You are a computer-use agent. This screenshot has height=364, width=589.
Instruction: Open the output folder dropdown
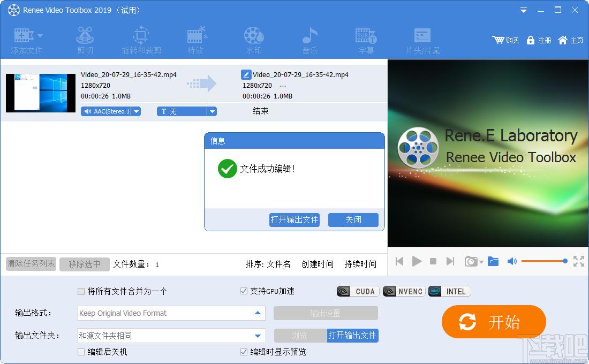coord(258,336)
